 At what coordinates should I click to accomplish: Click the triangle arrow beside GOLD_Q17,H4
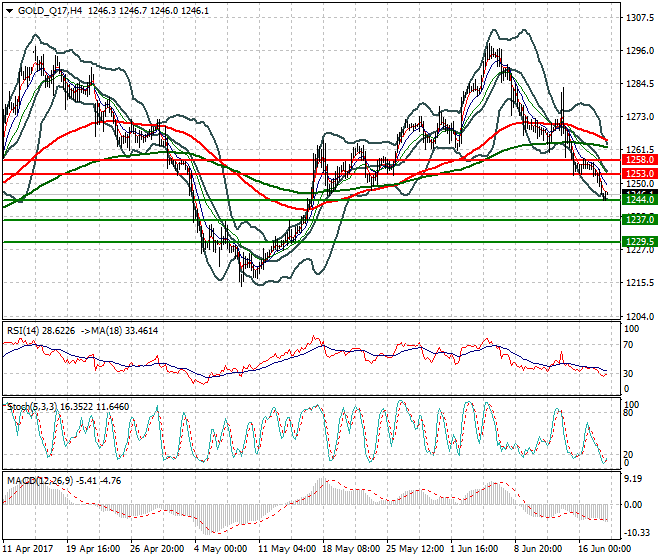point(10,11)
